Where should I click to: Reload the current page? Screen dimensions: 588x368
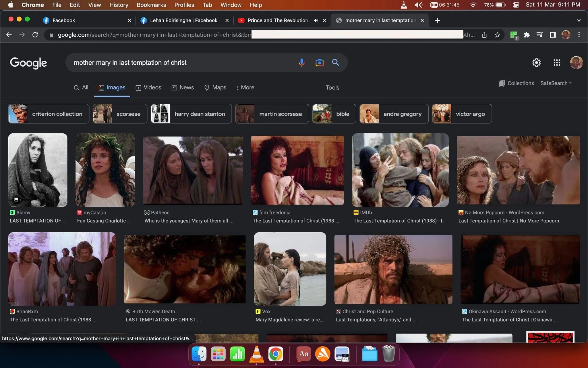[x=35, y=35]
